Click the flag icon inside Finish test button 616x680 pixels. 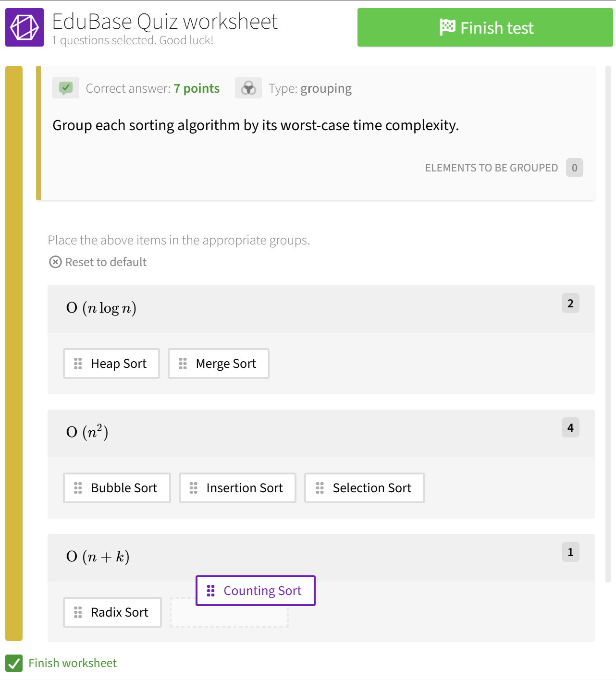coord(447,27)
